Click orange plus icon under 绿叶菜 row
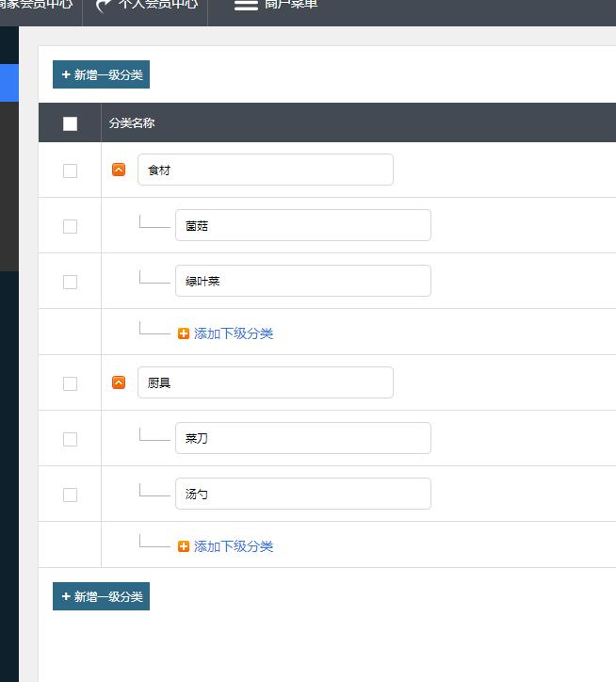The height and width of the screenshot is (682, 616). tap(184, 333)
